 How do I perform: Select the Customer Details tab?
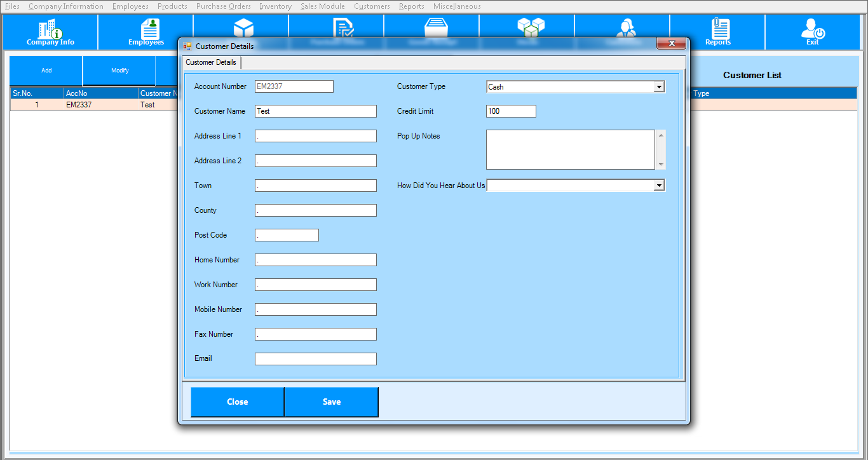[x=211, y=62]
